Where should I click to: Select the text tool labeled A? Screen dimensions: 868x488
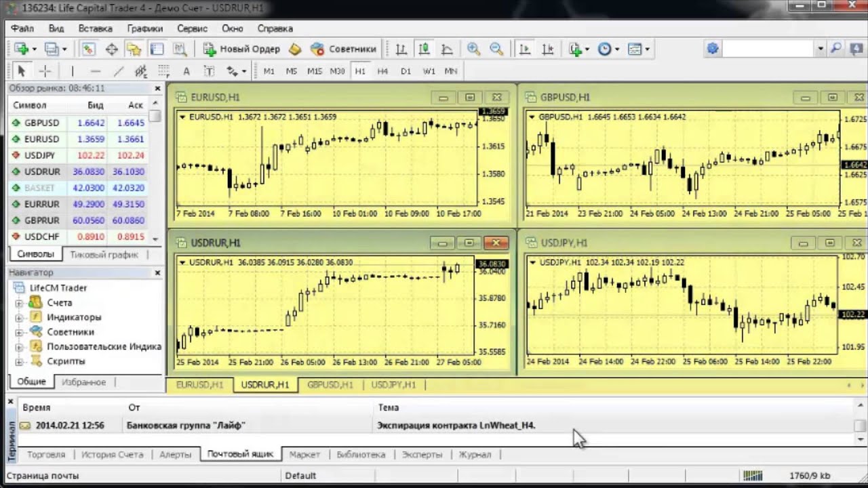[186, 70]
